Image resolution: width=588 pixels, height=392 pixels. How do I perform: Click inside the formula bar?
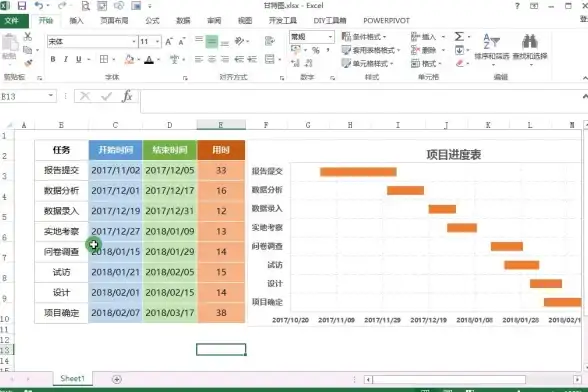[360, 101]
